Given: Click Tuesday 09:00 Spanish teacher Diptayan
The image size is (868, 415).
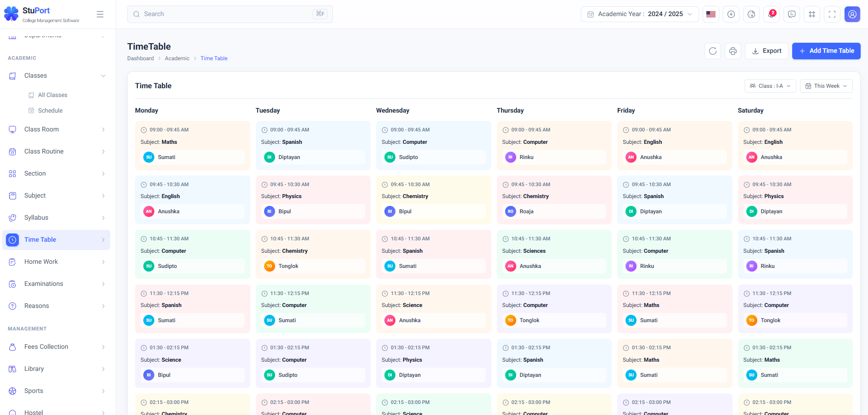Looking at the screenshot, I should tap(313, 157).
